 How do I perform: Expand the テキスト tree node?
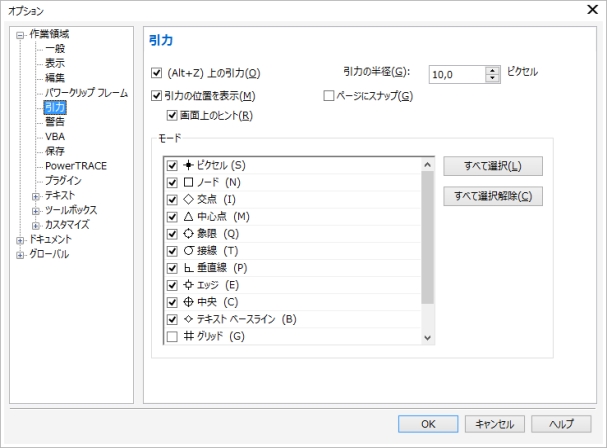point(36,195)
